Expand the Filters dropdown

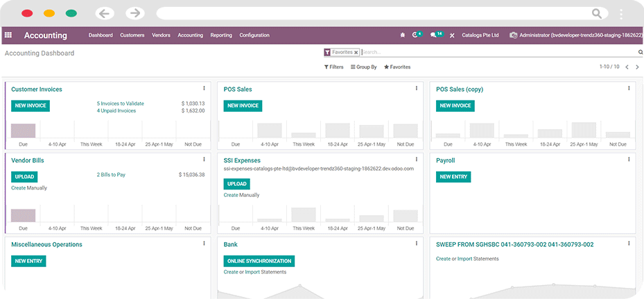(x=334, y=67)
